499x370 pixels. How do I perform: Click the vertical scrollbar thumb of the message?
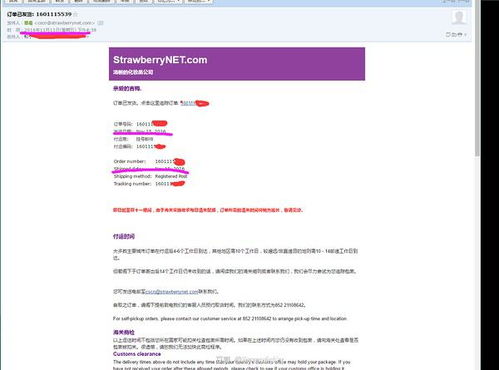[478, 78]
